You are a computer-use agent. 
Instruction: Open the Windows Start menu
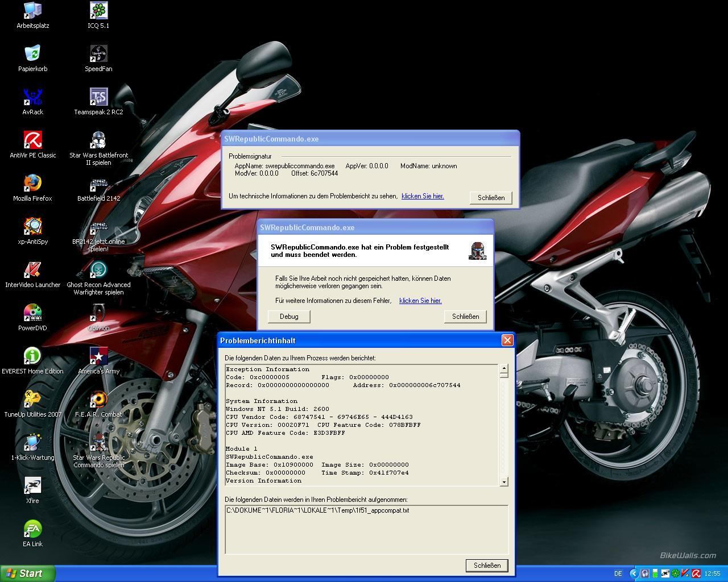point(28,573)
